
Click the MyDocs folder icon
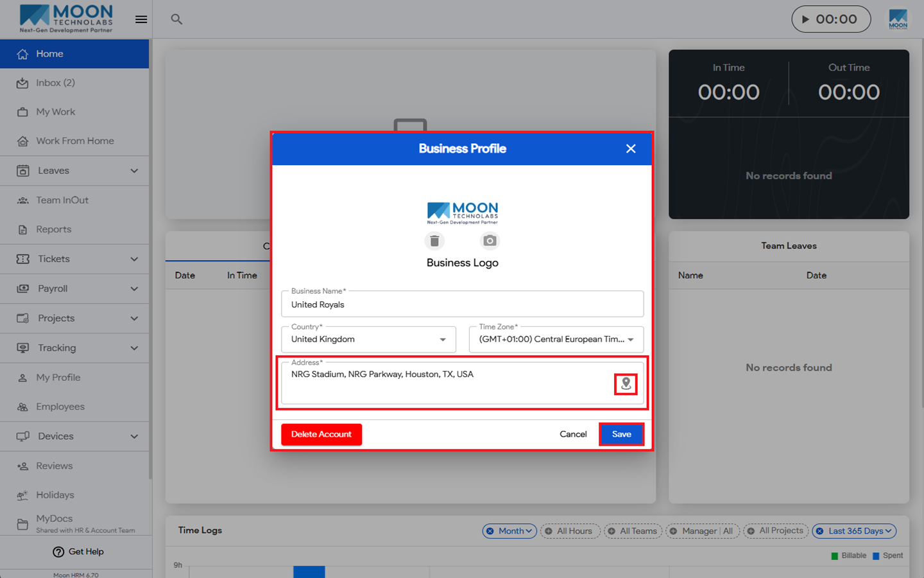pos(22,524)
